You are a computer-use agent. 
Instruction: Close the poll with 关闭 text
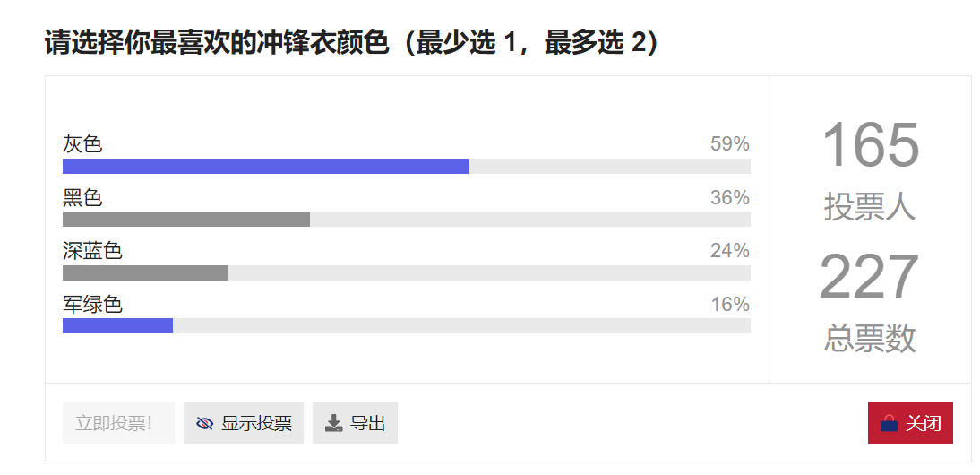[x=924, y=423]
